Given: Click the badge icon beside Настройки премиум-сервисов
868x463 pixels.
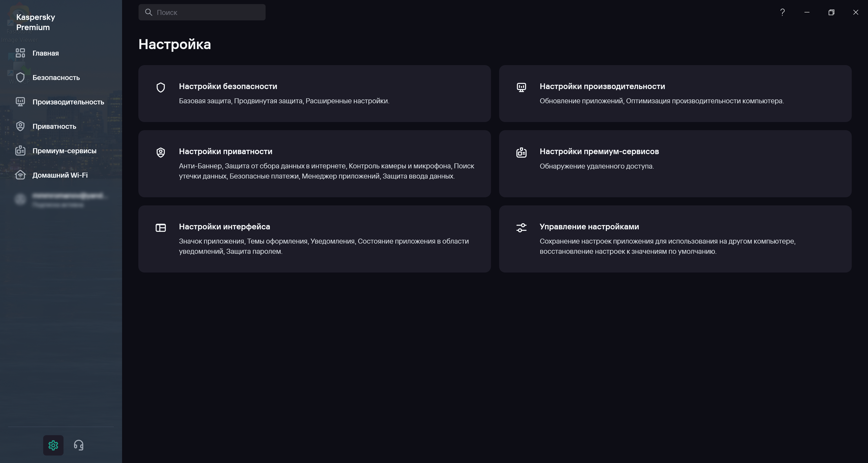Looking at the screenshot, I should [x=521, y=152].
